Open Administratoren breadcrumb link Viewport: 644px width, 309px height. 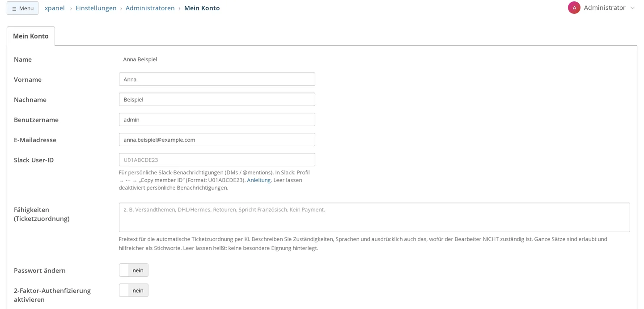[x=150, y=8]
